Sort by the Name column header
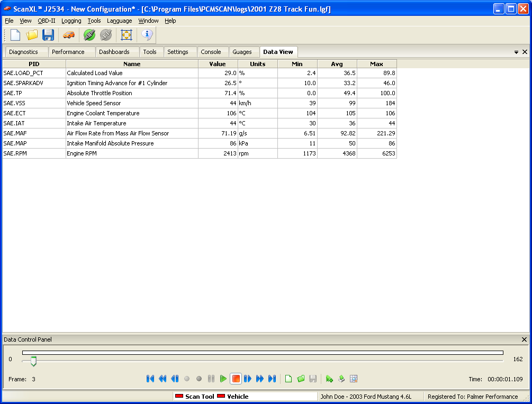The width and height of the screenshot is (532, 404). point(132,63)
